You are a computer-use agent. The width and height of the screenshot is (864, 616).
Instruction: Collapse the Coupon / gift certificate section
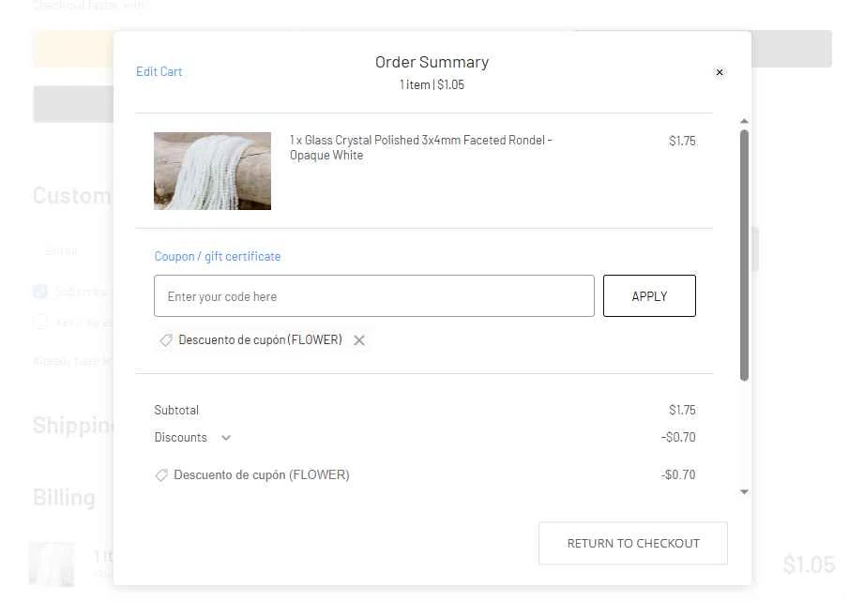[218, 257]
